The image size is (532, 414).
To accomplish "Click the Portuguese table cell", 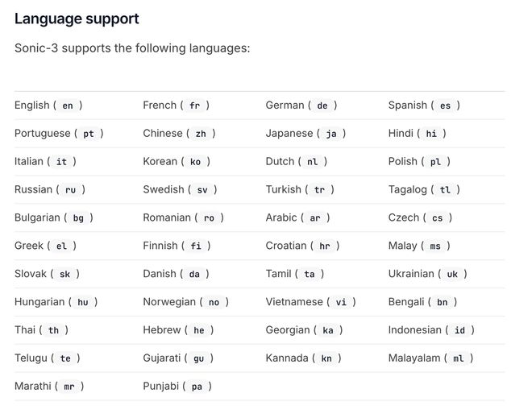I will [x=59, y=134].
